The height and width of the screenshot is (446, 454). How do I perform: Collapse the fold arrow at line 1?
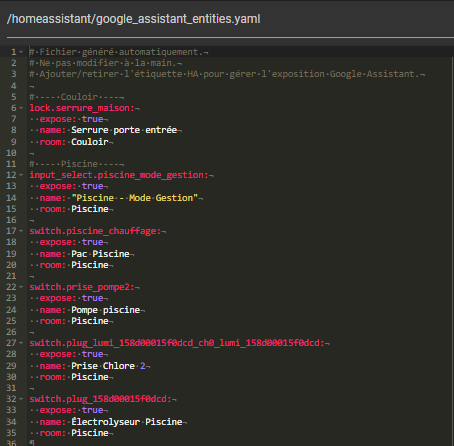[x=21, y=52]
